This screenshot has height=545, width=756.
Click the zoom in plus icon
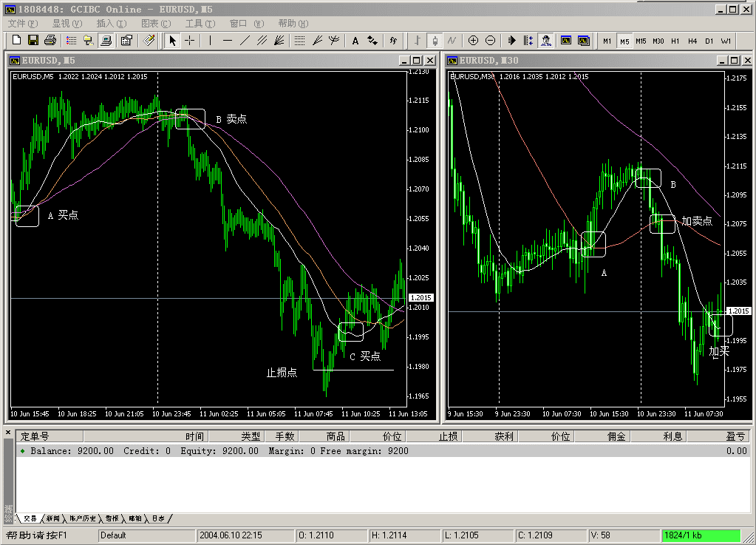[x=473, y=41]
